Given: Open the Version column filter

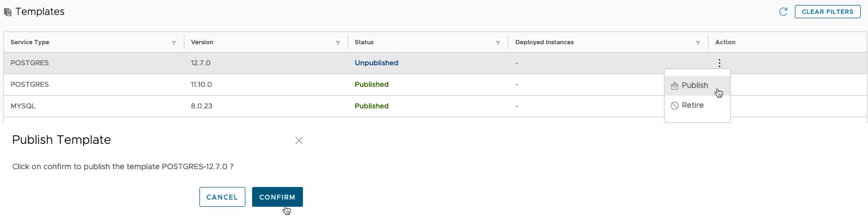Looking at the screenshot, I should [x=338, y=43].
